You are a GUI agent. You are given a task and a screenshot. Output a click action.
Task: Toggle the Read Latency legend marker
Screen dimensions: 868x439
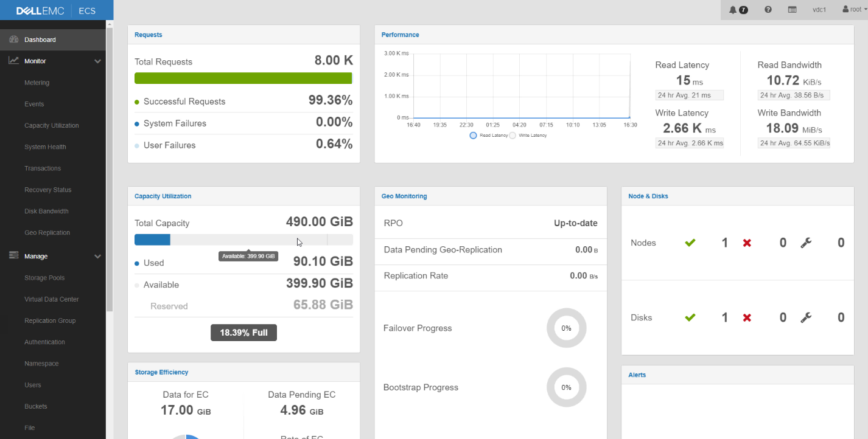tap(473, 136)
